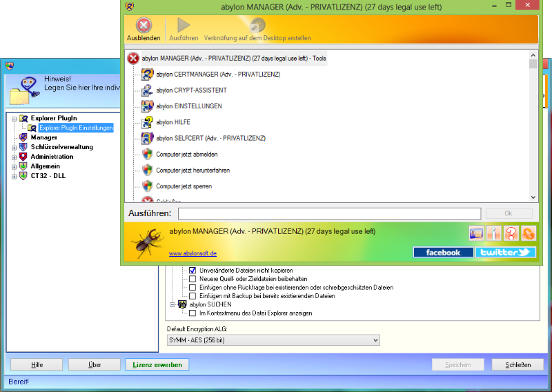This screenshot has height=392, width=552.
Task: Click the 'Bereit!' status bar text
Action: 19,382
